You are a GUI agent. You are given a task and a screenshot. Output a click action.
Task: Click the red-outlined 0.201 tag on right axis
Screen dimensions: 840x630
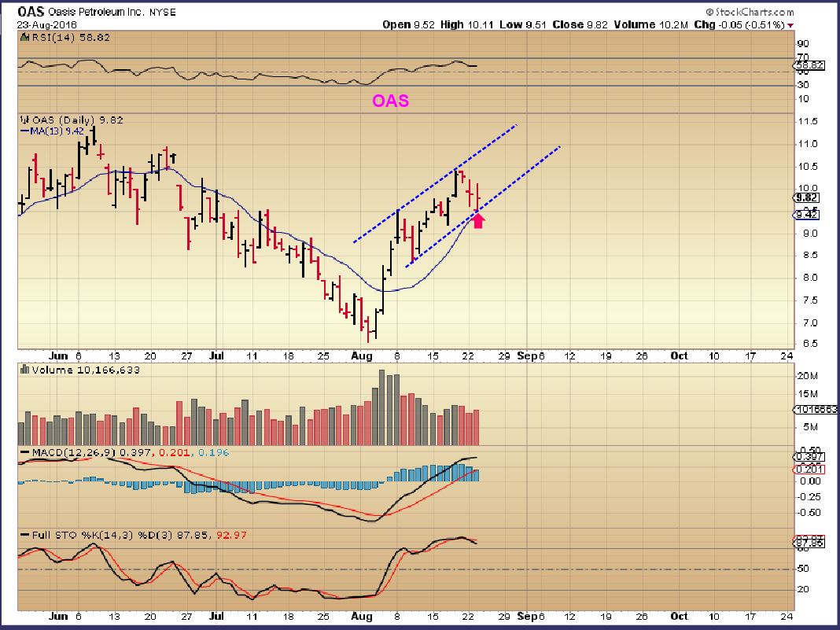pyautogui.click(x=809, y=470)
